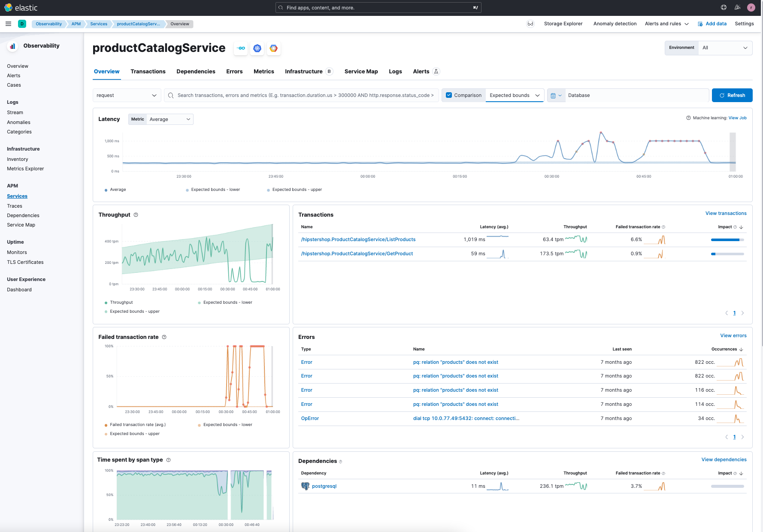The width and height of the screenshot is (763, 532).
Task: Click the Google Cloud icon badge
Action: [x=273, y=48]
